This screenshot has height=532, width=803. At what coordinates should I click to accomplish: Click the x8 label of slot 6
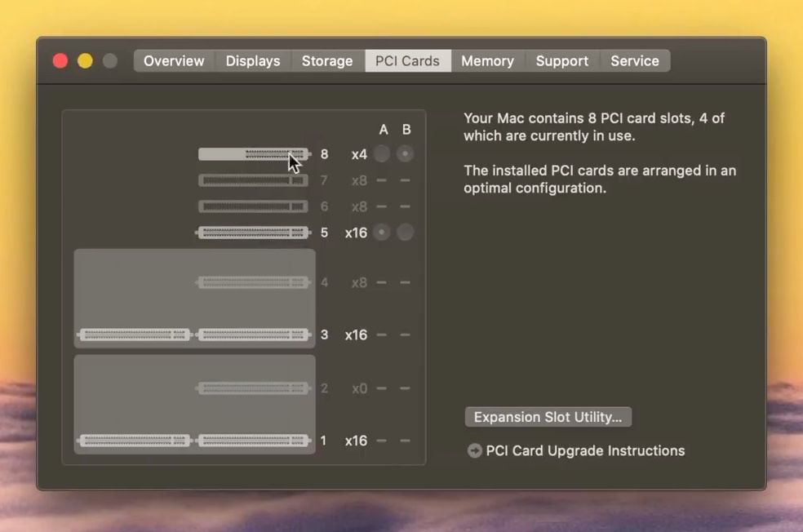point(360,207)
